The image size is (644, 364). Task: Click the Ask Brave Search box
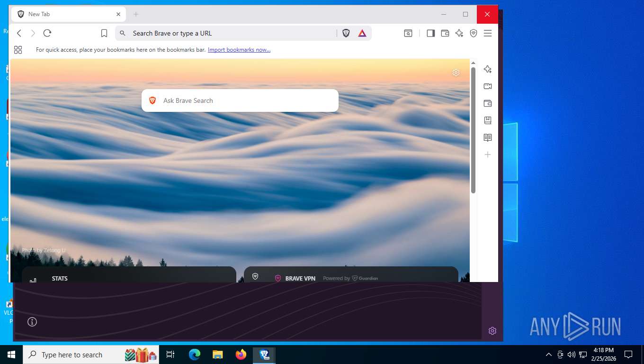pos(240,100)
